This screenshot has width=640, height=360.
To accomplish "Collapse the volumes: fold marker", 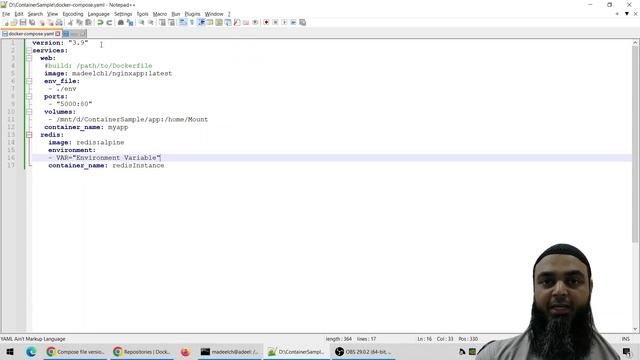I will (x=29, y=112).
